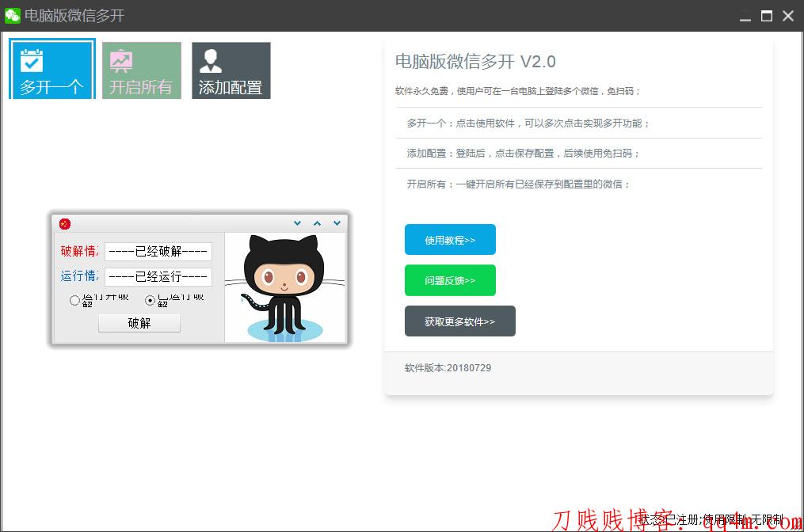Select the unselected radio button in the crack dialog
The height and width of the screenshot is (532, 804).
coord(75,300)
